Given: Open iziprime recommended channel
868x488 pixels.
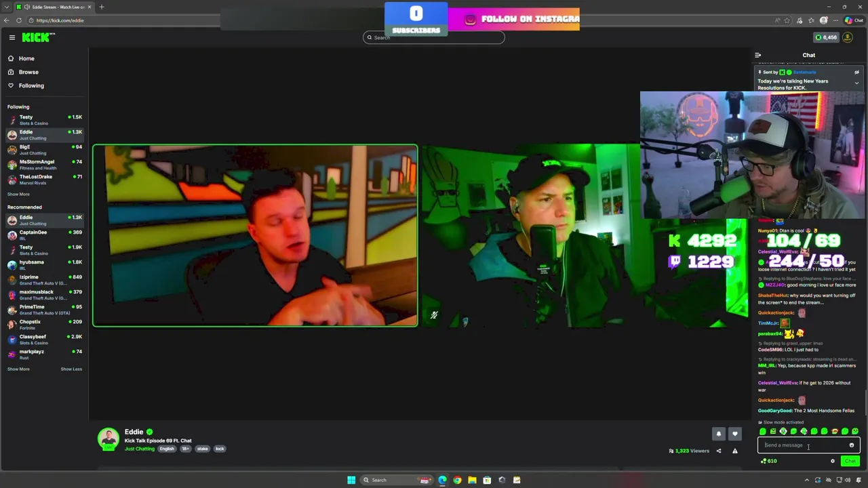Looking at the screenshot, I should [x=44, y=280].
